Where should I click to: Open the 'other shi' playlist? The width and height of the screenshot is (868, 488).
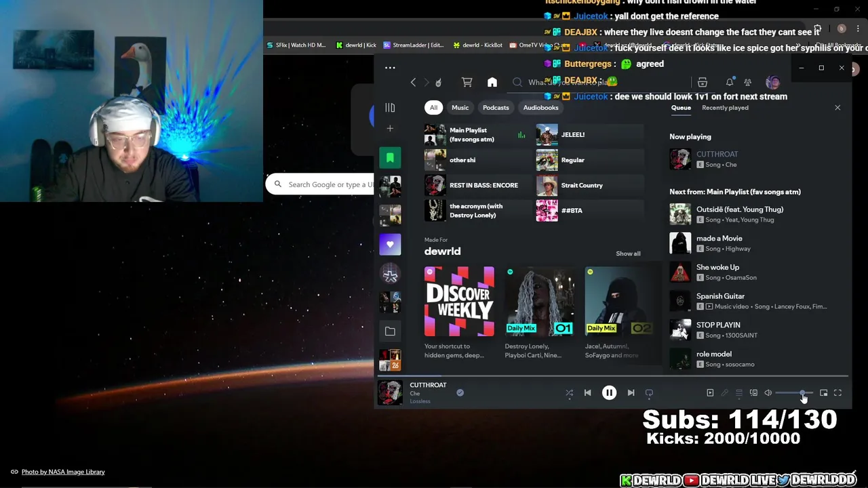click(x=478, y=160)
